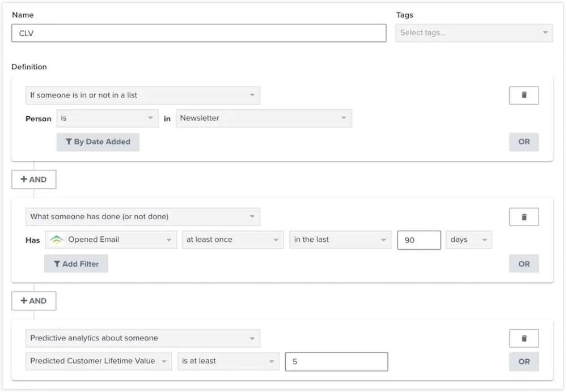Open the 'in the last' timeframe dropdown
This screenshot has width=567, height=392.
pos(339,240)
